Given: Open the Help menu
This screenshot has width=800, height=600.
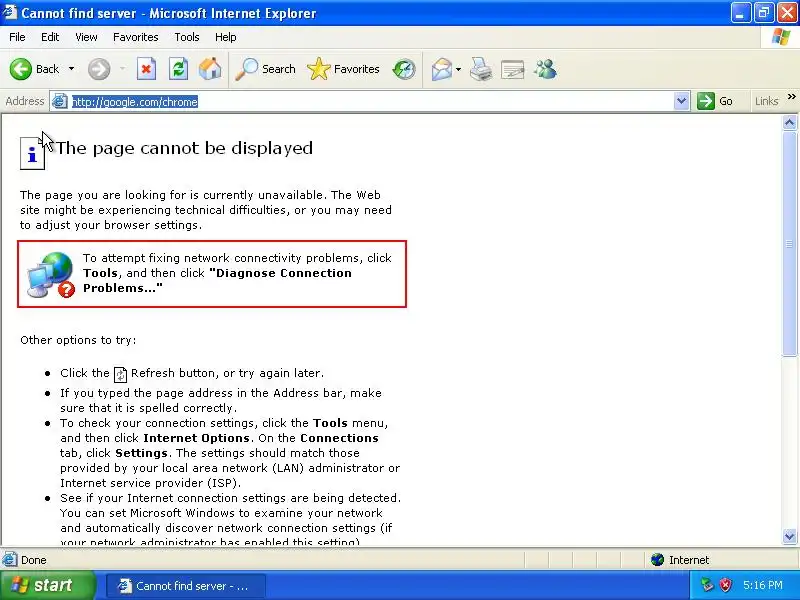Looking at the screenshot, I should (226, 37).
